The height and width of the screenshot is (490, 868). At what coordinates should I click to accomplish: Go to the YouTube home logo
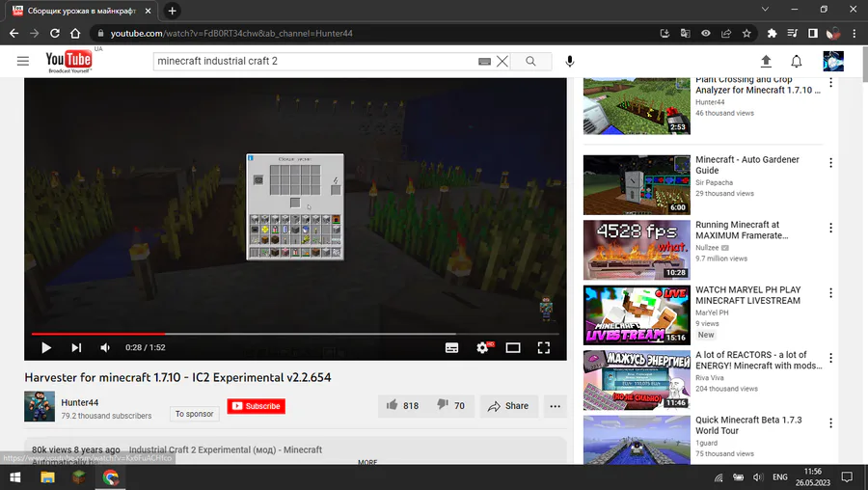[x=68, y=61]
